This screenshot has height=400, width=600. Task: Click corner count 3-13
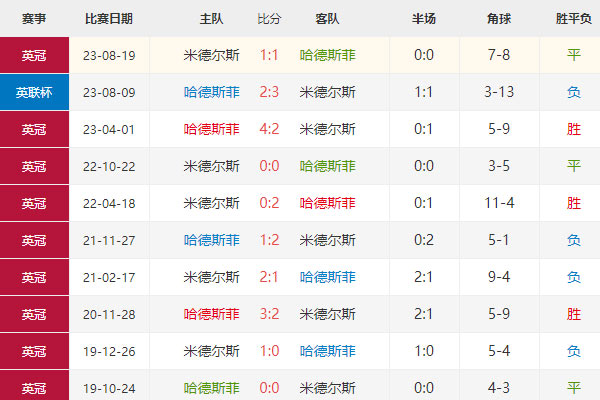(499, 92)
